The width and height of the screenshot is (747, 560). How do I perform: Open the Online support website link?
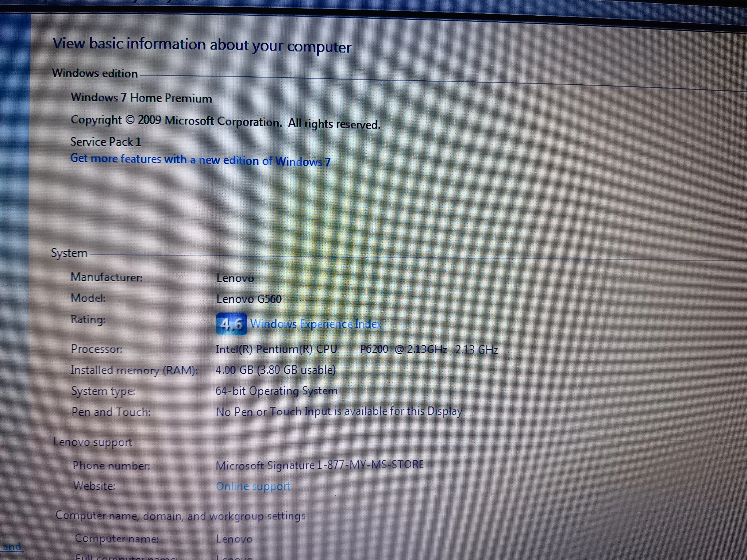click(x=253, y=486)
